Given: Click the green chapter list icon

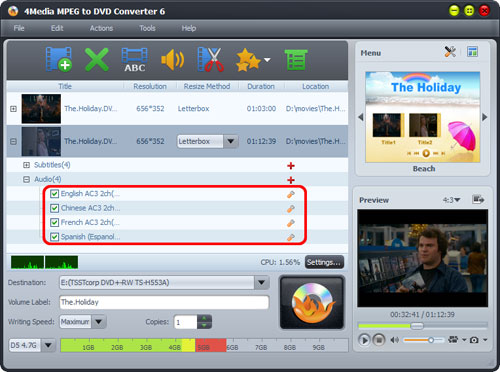Looking at the screenshot, I should [296, 60].
